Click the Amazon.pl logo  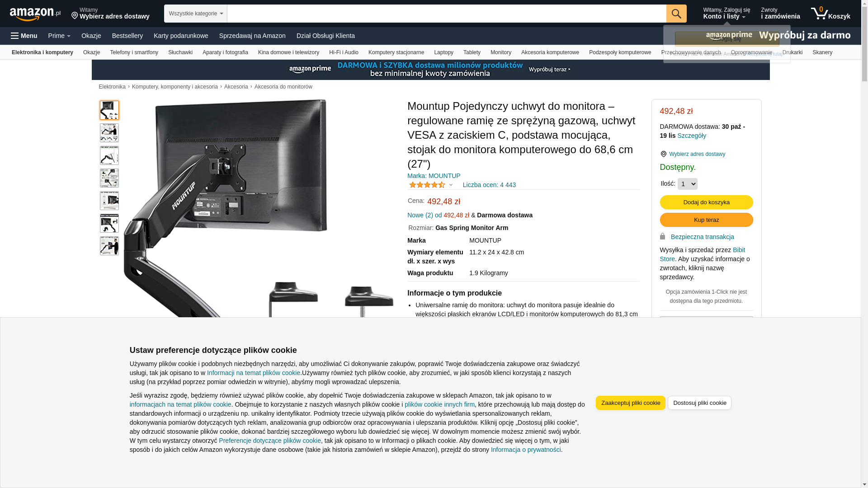(x=35, y=14)
